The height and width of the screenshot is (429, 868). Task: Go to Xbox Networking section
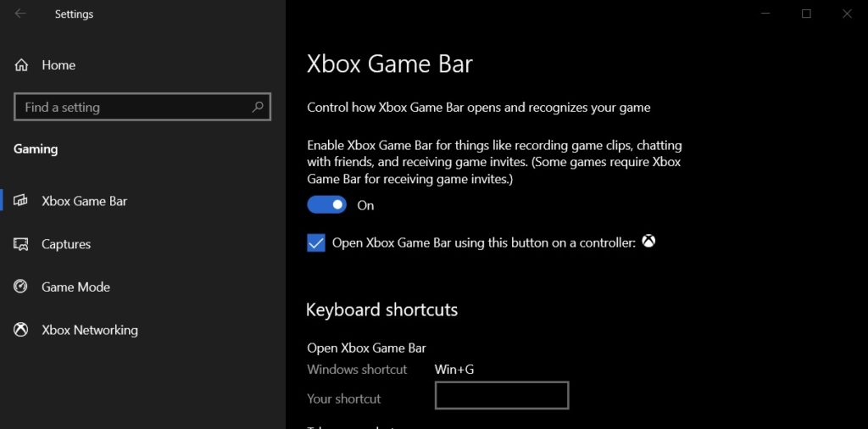(x=90, y=330)
